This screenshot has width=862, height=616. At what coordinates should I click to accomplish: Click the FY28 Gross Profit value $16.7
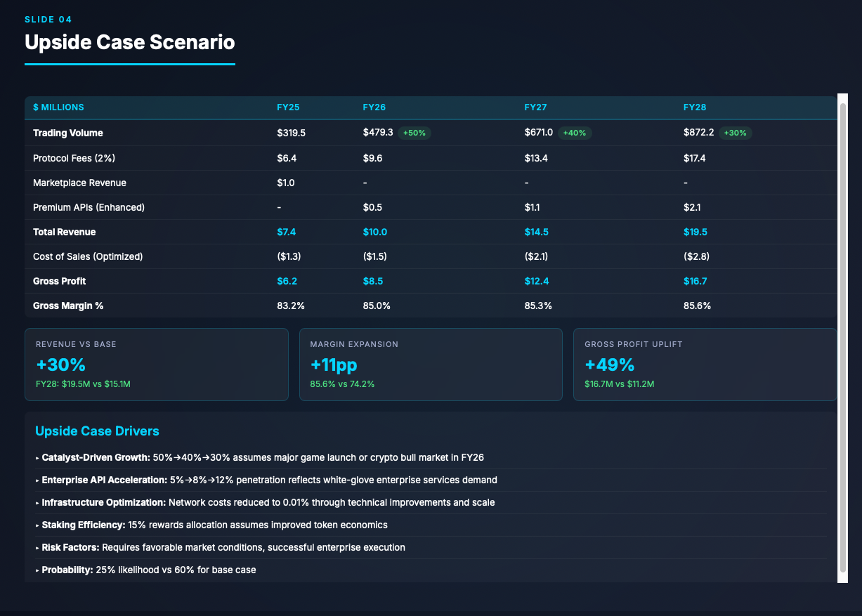695,281
